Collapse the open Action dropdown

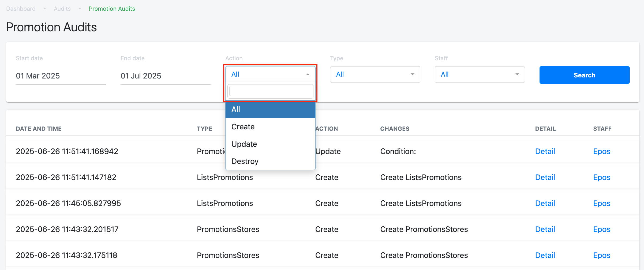coord(270,74)
